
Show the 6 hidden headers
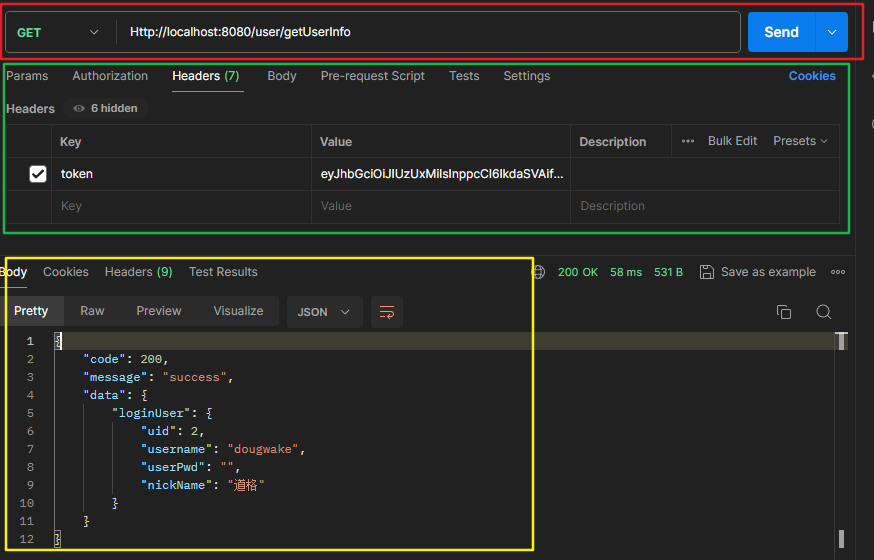(x=106, y=108)
